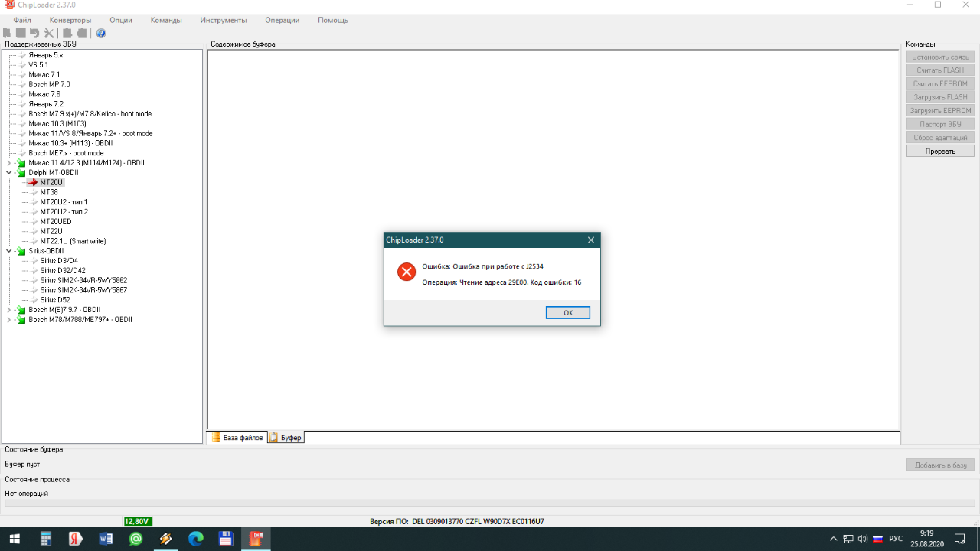980x551 pixels.
Task: Click the red error icon in the dialog
Action: coord(406,272)
